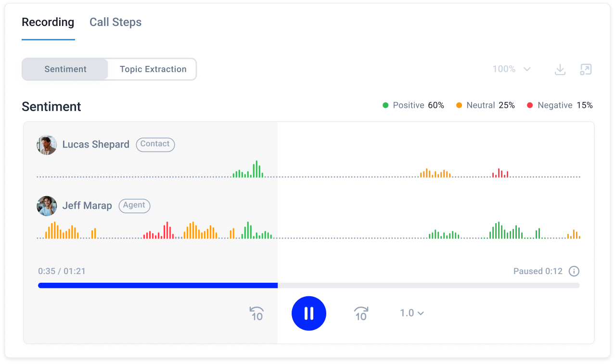This screenshot has width=615, height=364.
Task: Click the Agent badge for Jeff Marap
Action: point(134,205)
